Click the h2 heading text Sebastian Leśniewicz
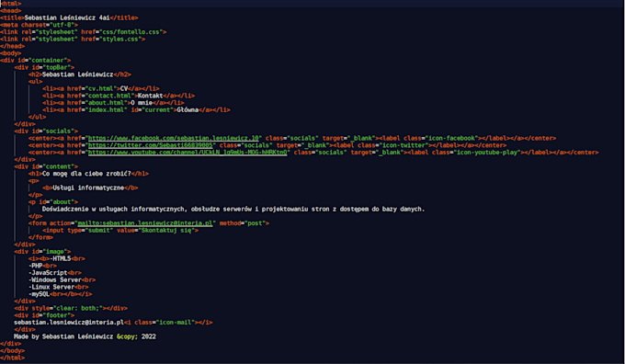Viewport: 625px width, 364px height. point(78,74)
